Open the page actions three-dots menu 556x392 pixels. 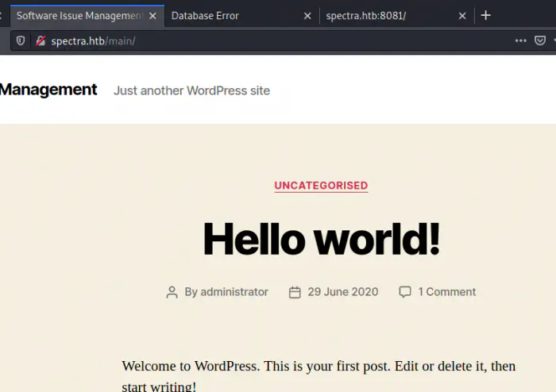[x=520, y=40]
